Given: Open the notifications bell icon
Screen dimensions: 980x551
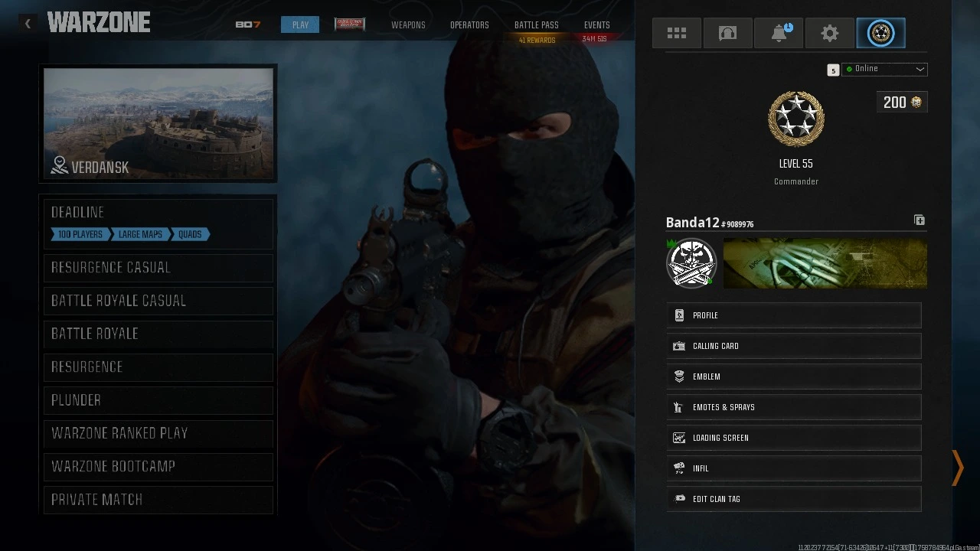Looking at the screenshot, I should (779, 33).
